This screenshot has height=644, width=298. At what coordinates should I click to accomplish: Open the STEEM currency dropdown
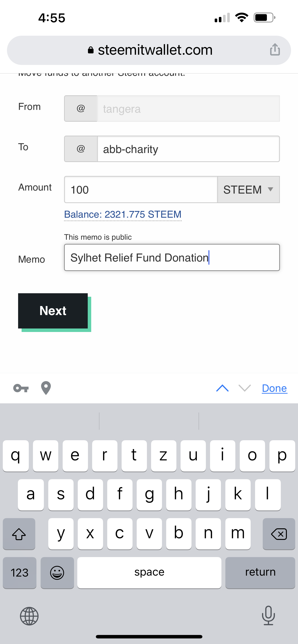[248, 189]
